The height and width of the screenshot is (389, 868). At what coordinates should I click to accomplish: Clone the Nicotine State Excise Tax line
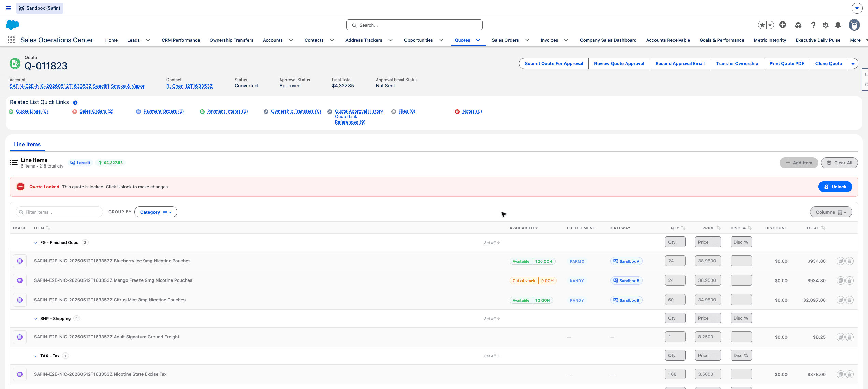[x=841, y=374]
